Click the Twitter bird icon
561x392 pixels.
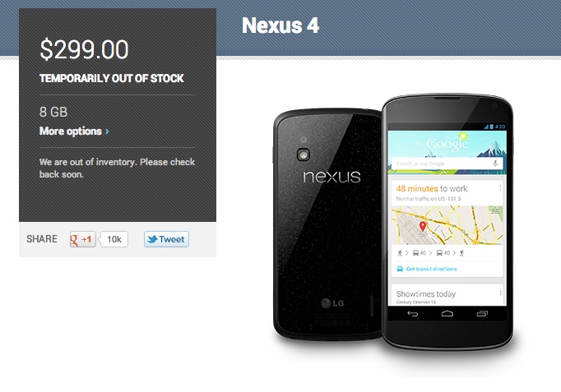pos(152,239)
